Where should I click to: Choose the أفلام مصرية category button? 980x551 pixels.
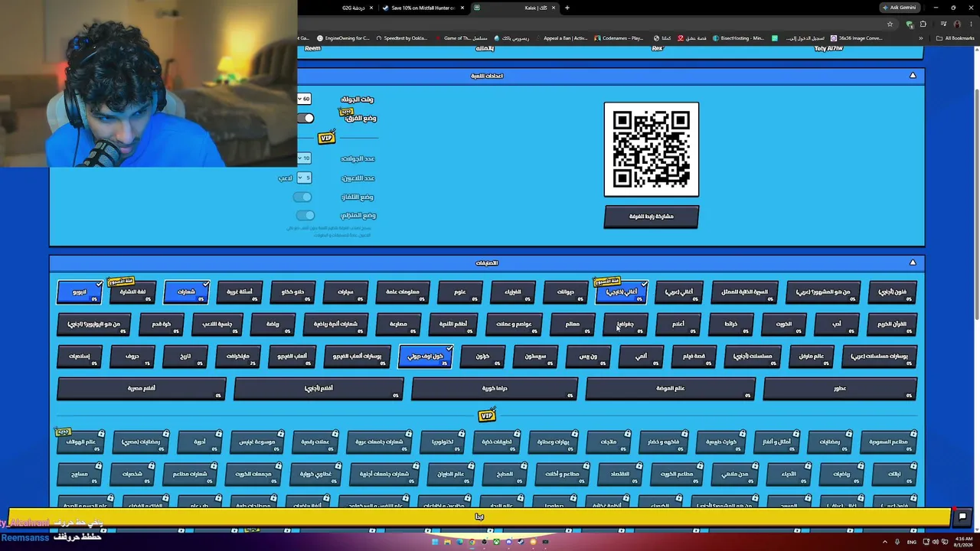tap(142, 388)
